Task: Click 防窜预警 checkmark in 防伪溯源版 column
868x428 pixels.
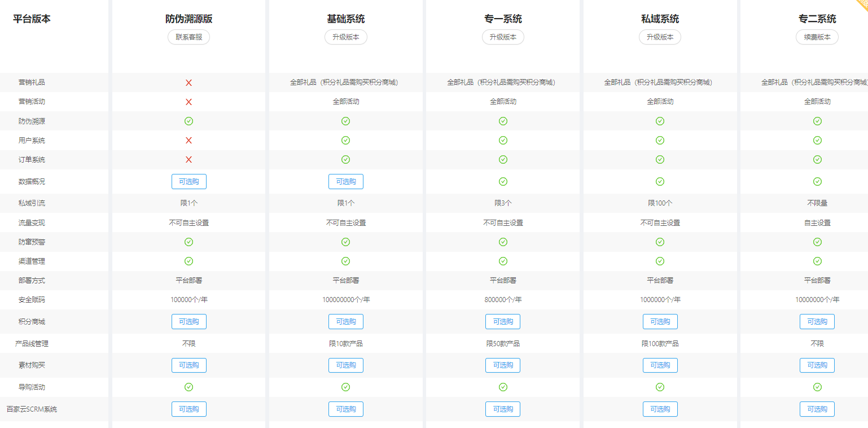Action: point(189,242)
